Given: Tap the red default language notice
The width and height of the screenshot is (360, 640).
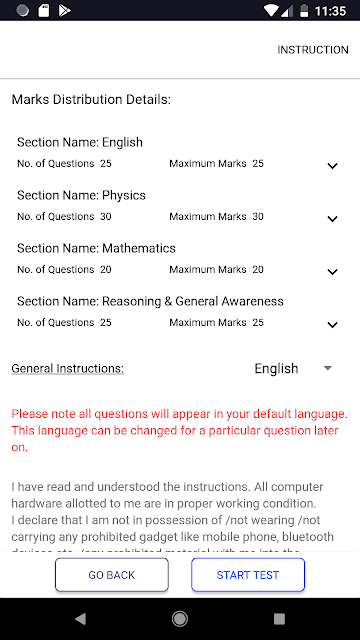Looking at the screenshot, I should [x=180, y=431].
